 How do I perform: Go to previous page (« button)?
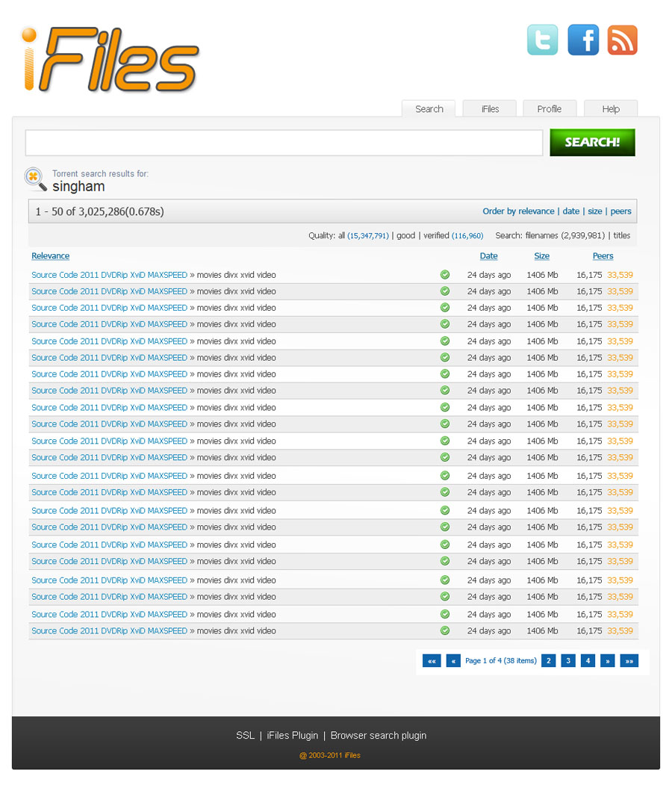point(453,661)
